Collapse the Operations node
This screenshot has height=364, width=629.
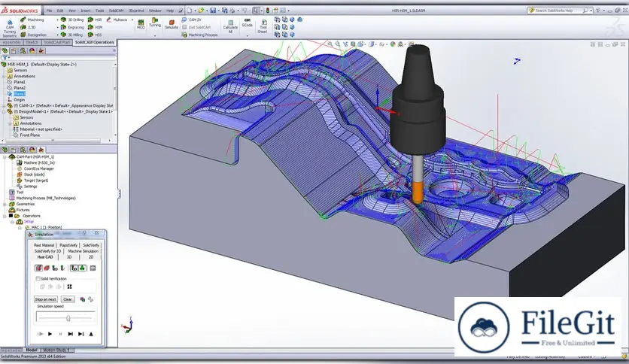coord(5,216)
